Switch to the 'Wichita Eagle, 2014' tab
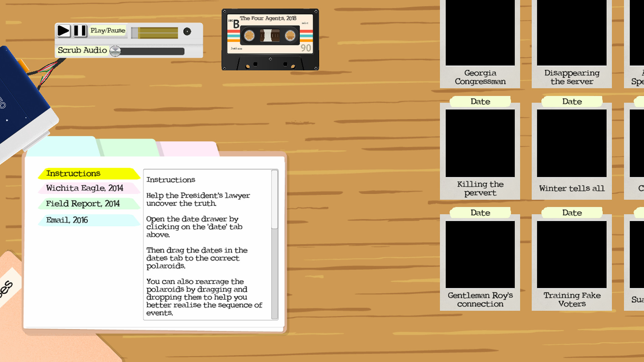Screen dimensions: 644x362 coord(84,188)
